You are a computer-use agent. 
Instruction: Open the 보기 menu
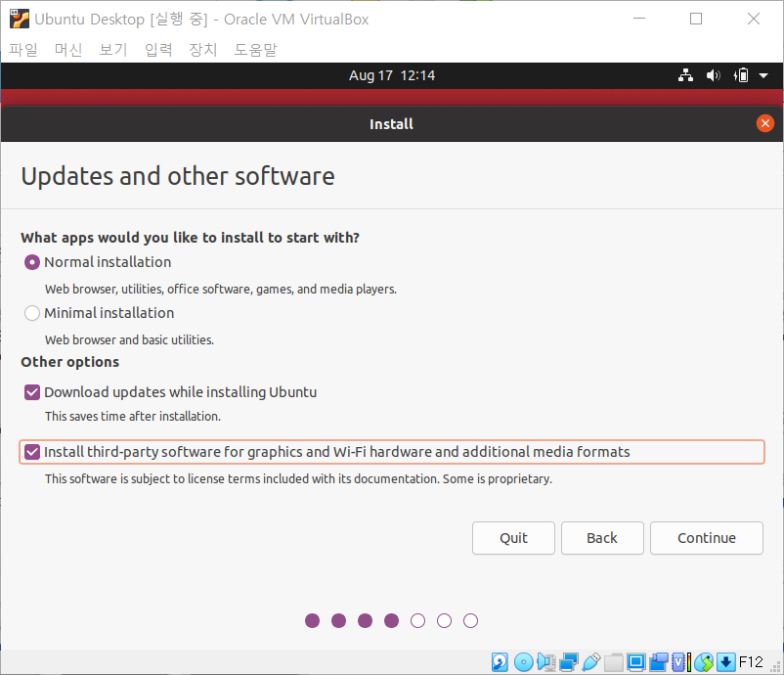pos(113,50)
